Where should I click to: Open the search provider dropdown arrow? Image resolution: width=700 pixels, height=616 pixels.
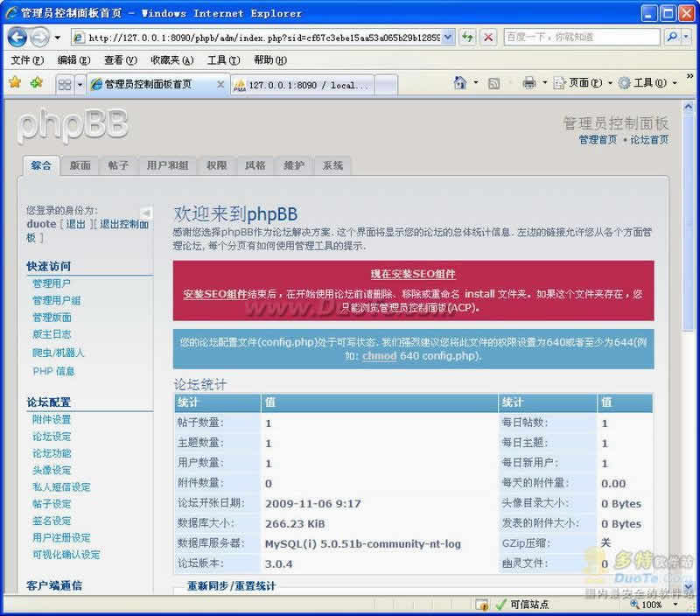pyautogui.click(x=686, y=38)
